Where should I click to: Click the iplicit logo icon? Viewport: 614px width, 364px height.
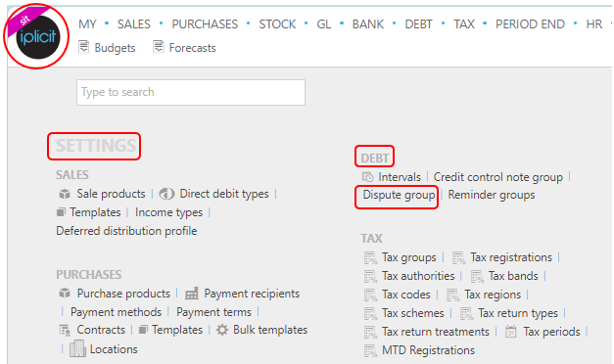(38, 36)
